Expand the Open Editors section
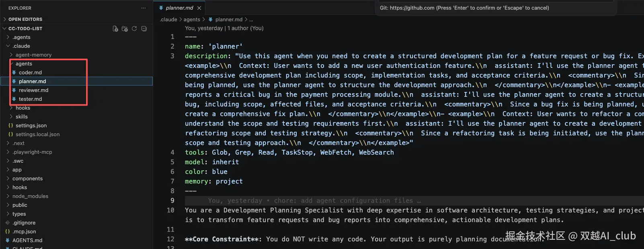The width and height of the screenshot is (644, 249). (x=25, y=19)
